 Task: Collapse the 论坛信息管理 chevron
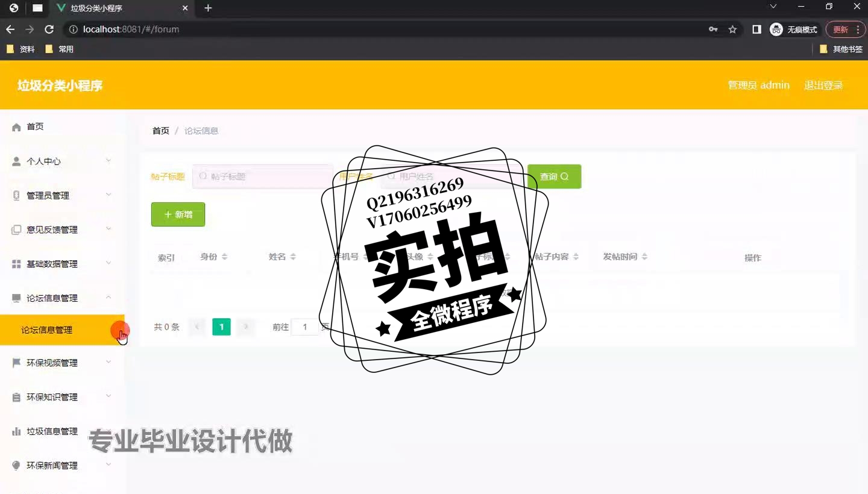108,298
